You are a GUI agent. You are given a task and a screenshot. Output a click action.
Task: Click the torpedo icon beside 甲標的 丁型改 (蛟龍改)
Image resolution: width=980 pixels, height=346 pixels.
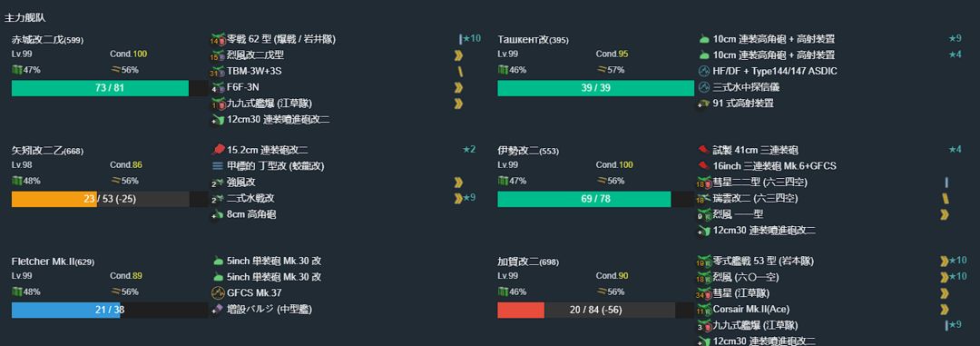(x=218, y=166)
